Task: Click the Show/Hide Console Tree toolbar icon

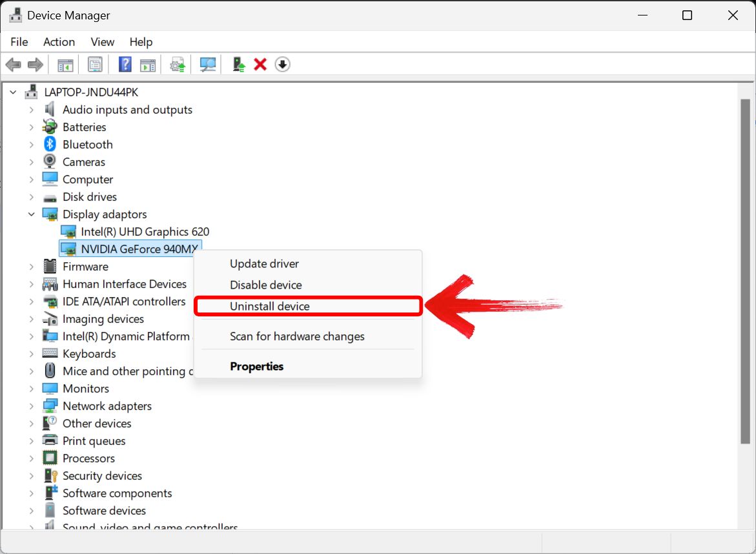Action: 65,65
